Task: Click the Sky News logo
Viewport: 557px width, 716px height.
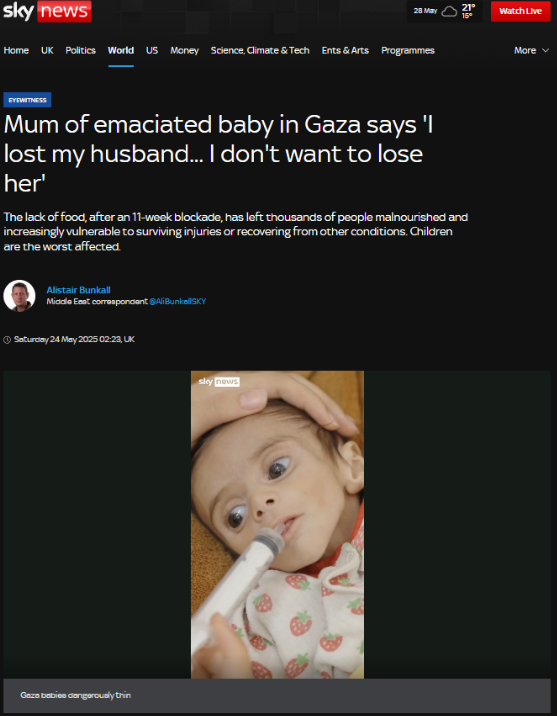Action: click(x=47, y=11)
